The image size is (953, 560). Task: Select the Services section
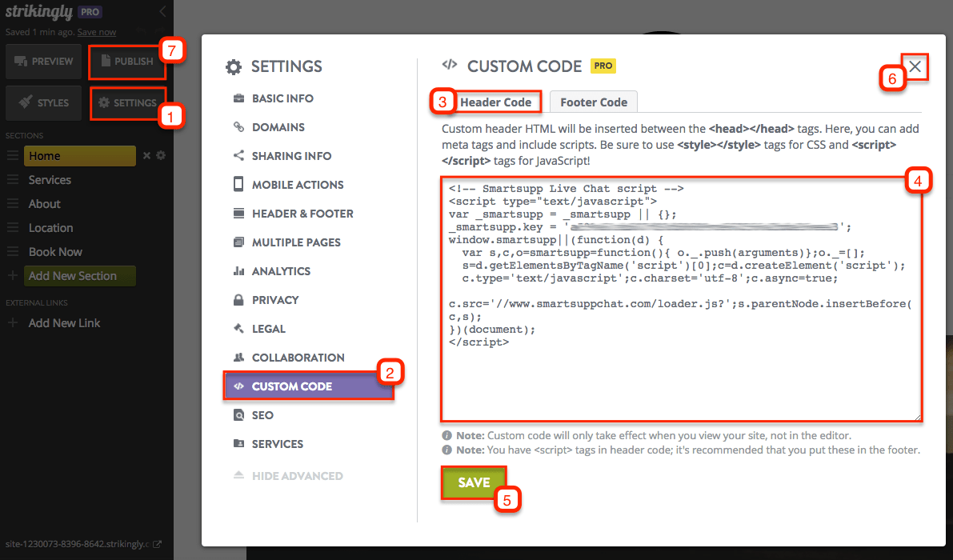50,180
